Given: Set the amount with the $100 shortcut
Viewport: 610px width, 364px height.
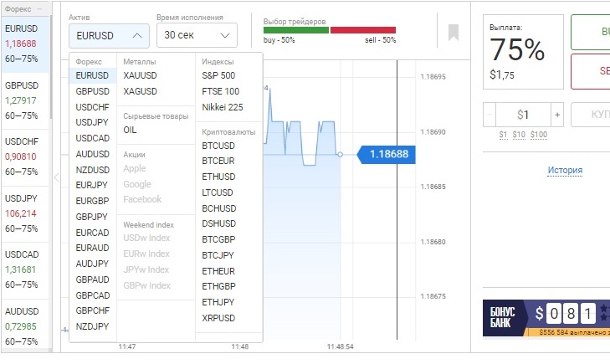Looking at the screenshot, I should click(539, 135).
